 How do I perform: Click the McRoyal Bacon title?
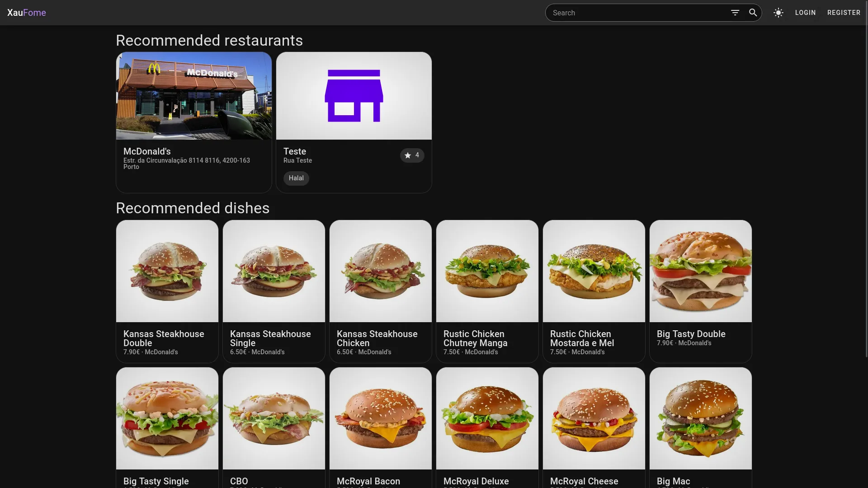pos(368,481)
